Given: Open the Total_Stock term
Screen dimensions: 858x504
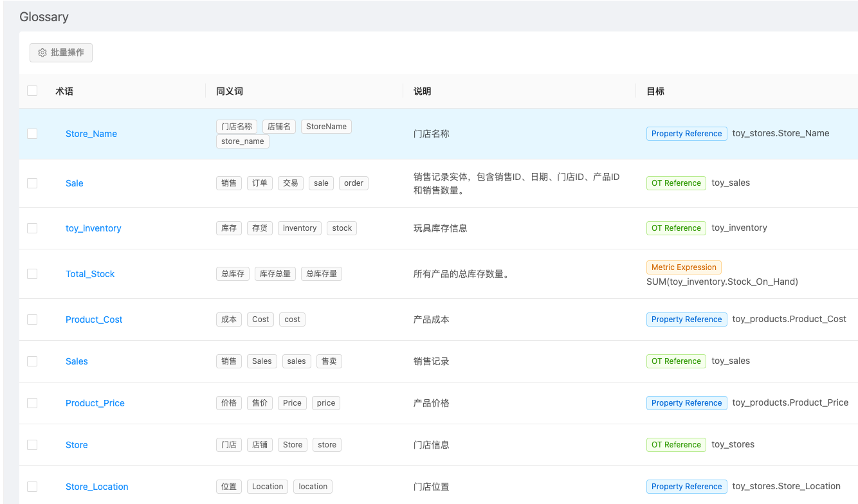Looking at the screenshot, I should tap(90, 274).
